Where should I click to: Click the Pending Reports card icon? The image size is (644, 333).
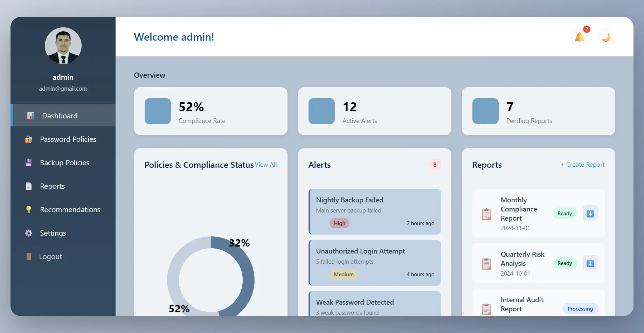[485, 111]
